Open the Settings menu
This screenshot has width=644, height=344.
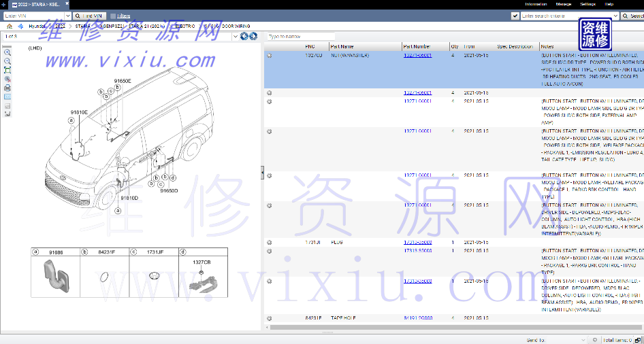tap(587, 4)
